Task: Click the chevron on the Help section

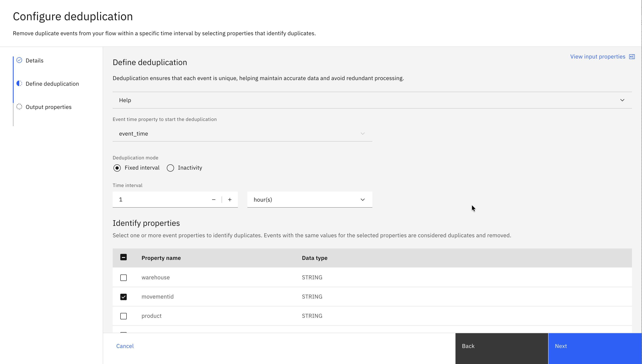Action: click(623, 100)
